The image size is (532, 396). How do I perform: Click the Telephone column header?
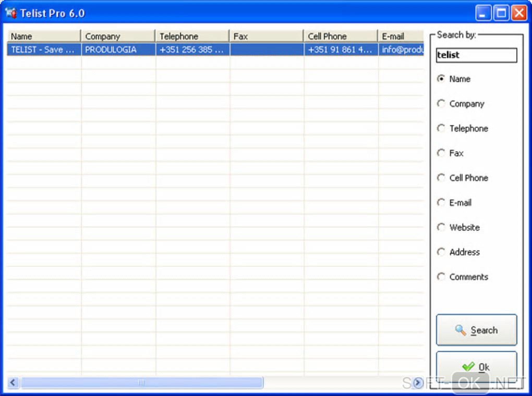coord(192,36)
